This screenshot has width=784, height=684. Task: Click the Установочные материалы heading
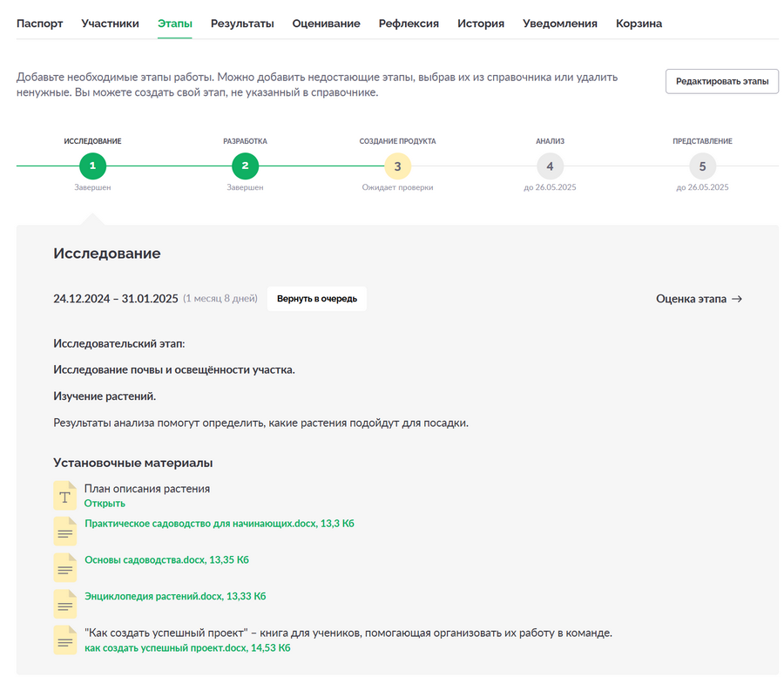(x=133, y=463)
